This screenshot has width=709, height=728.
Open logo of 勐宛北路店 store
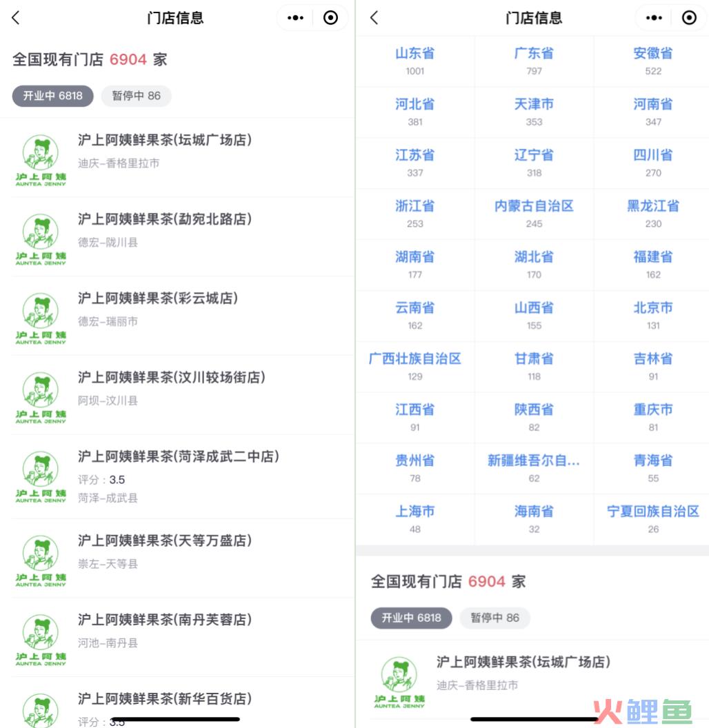[41, 239]
